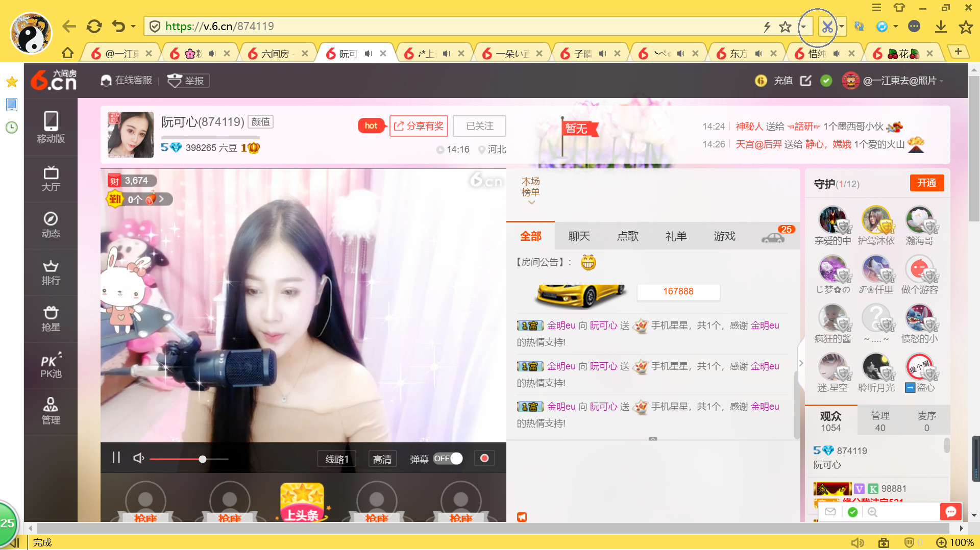Click the video volume slider knob
Viewport: 980px width, 550px height.
coord(203,459)
